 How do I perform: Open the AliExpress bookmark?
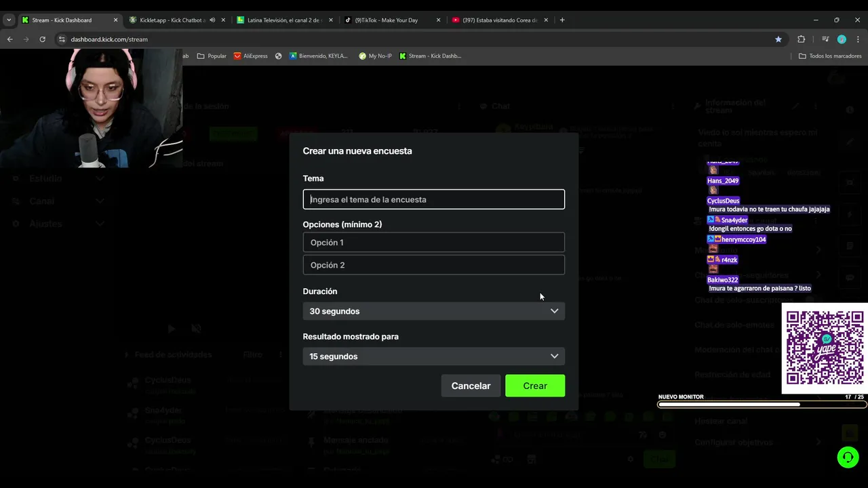[x=250, y=56]
